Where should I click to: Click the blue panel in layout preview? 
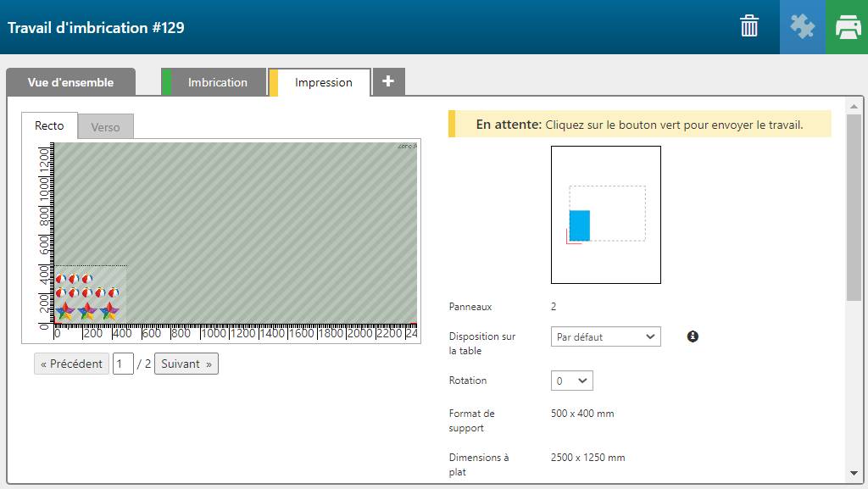pyautogui.click(x=579, y=225)
